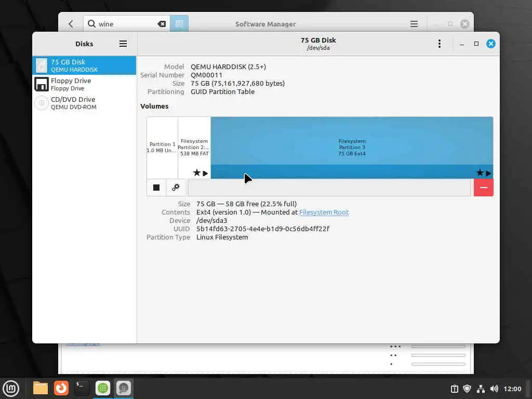Open the drive options three-dot menu

[440, 44]
